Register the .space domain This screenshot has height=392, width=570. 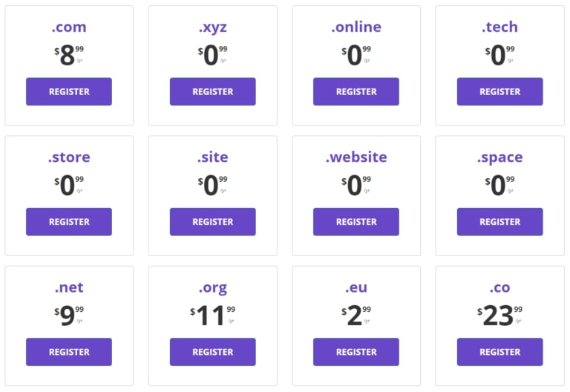(499, 222)
